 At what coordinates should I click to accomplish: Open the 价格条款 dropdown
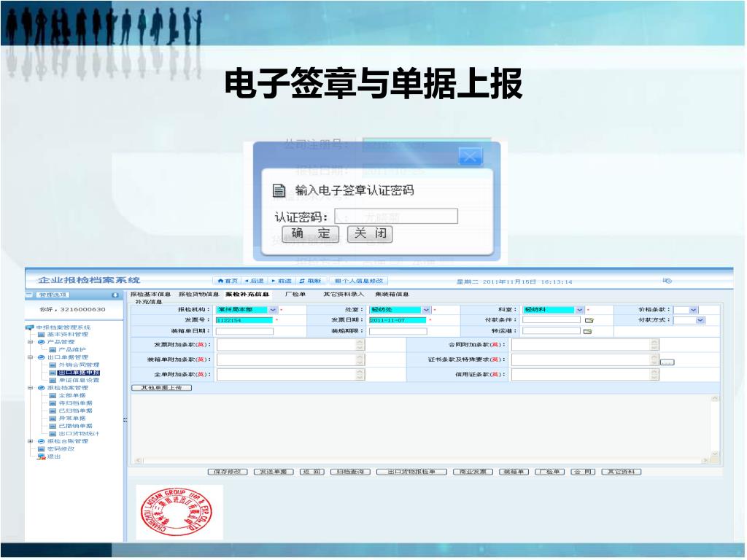click(x=694, y=310)
